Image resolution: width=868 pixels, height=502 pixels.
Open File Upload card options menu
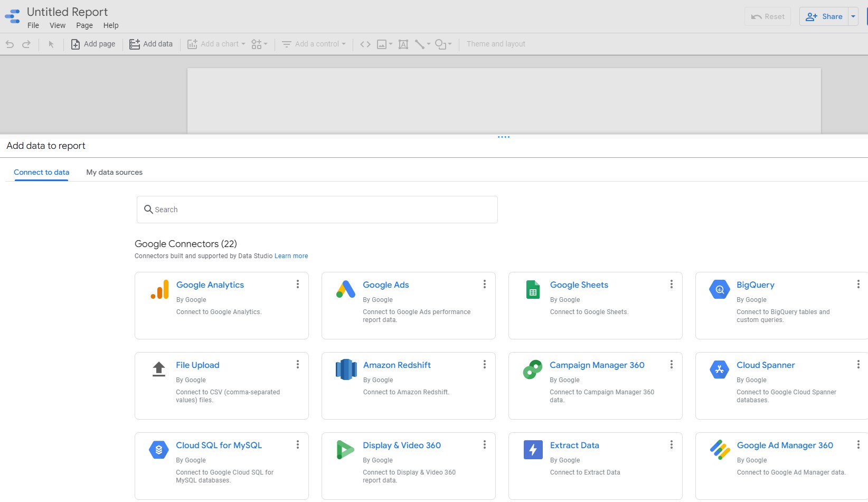[x=298, y=364]
